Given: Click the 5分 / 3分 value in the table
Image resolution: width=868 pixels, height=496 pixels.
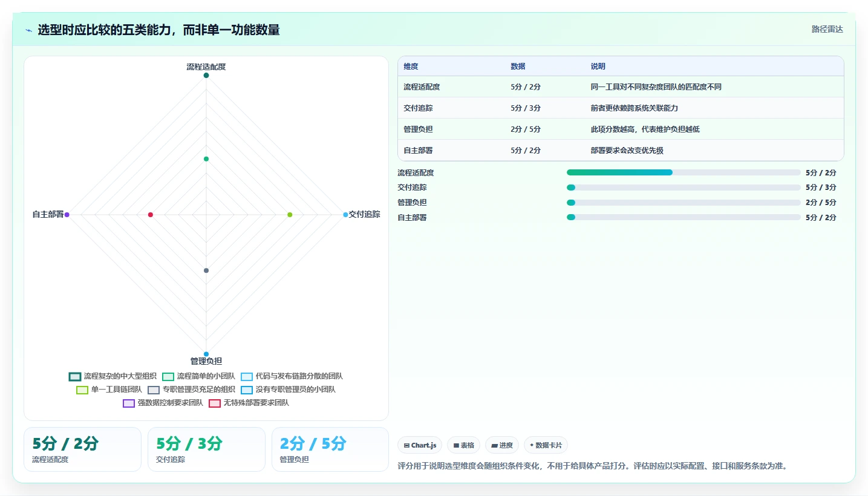Looking at the screenshot, I should click(526, 108).
